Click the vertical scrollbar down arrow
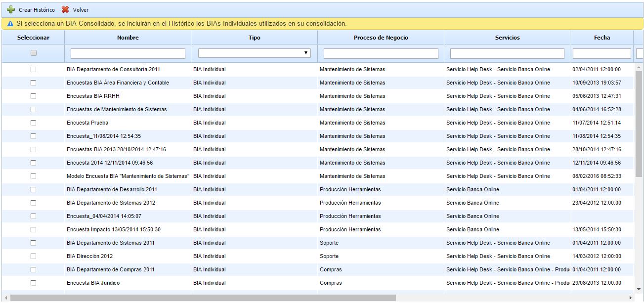The width and height of the screenshot is (644, 303). click(x=639, y=289)
